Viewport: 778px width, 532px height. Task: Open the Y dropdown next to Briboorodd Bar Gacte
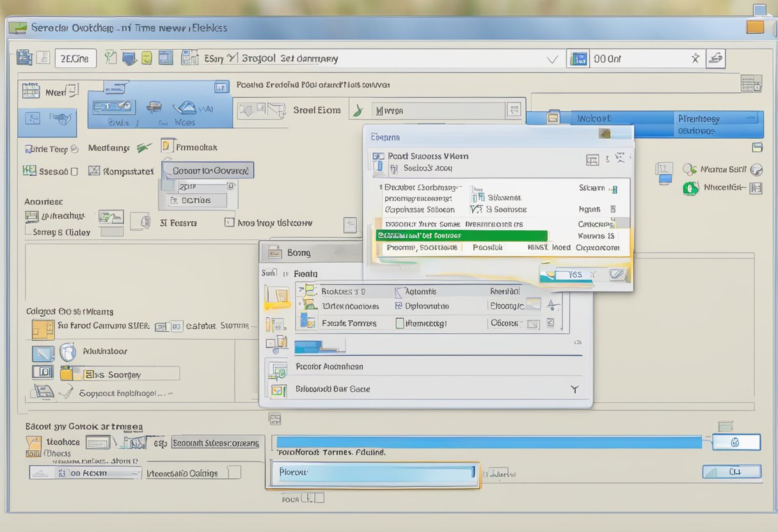(574, 388)
